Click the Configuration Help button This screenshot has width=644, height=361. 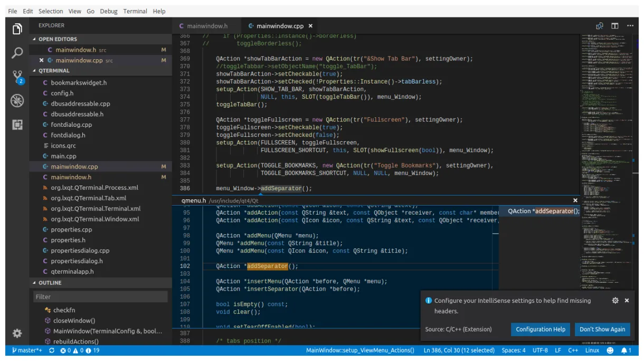point(540,329)
